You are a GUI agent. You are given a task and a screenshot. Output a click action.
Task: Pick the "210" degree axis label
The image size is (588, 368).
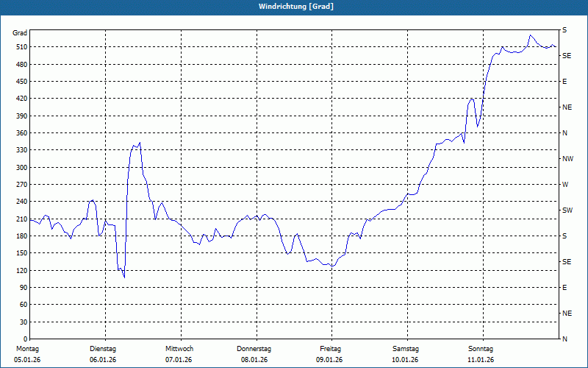[x=21, y=219]
